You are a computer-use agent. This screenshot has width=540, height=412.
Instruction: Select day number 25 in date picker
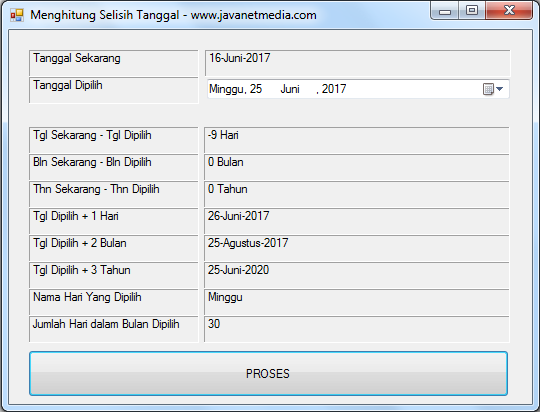pos(256,89)
